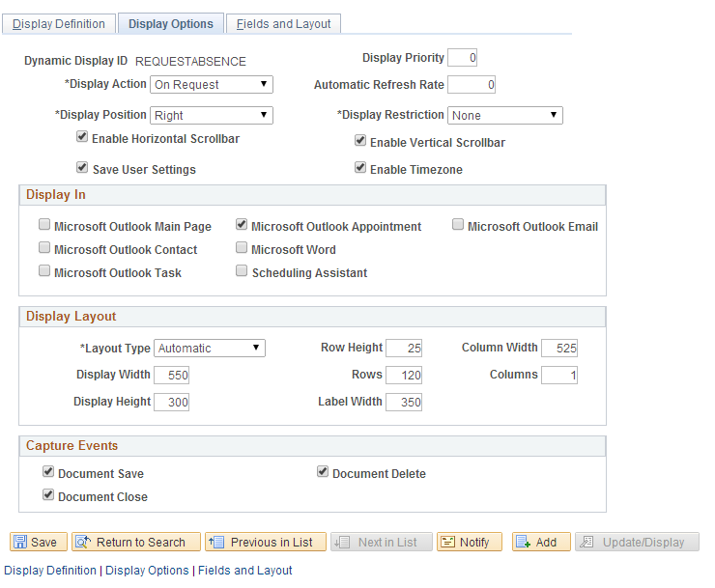Open the Layout Type dropdown

210,349
